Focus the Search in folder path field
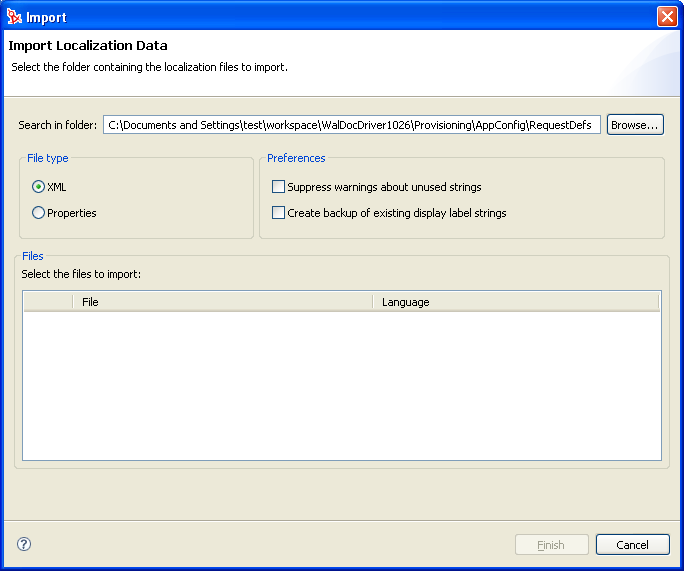Screen dimensions: 684x571 coord(351,125)
